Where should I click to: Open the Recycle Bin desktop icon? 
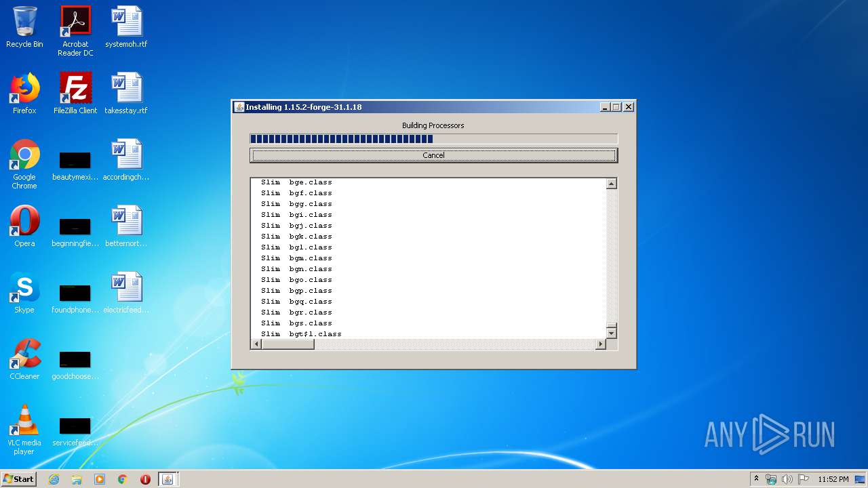[24, 27]
